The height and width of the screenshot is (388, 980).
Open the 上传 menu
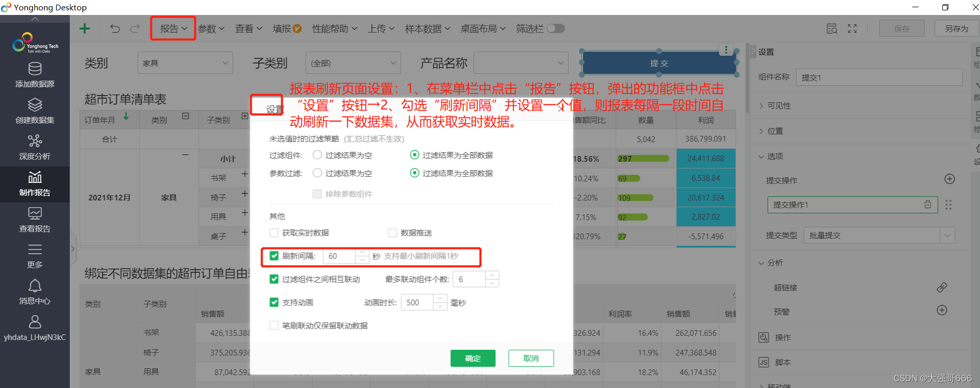click(x=381, y=28)
